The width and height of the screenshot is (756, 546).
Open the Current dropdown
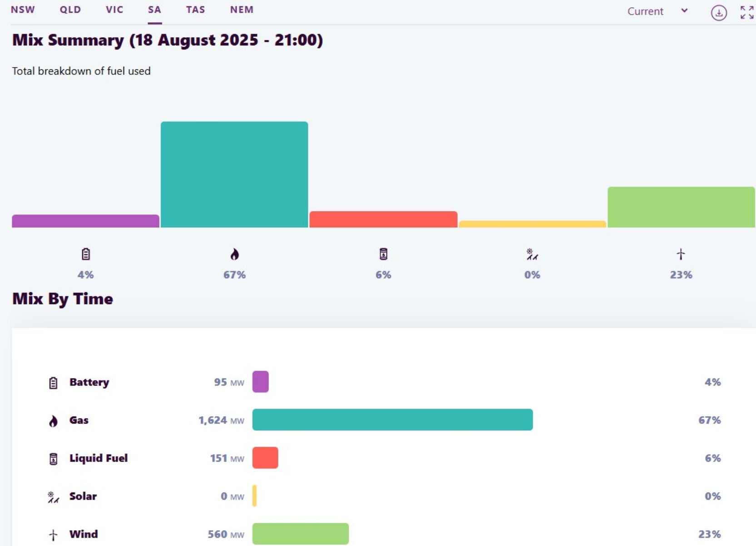(x=657, y=11)
